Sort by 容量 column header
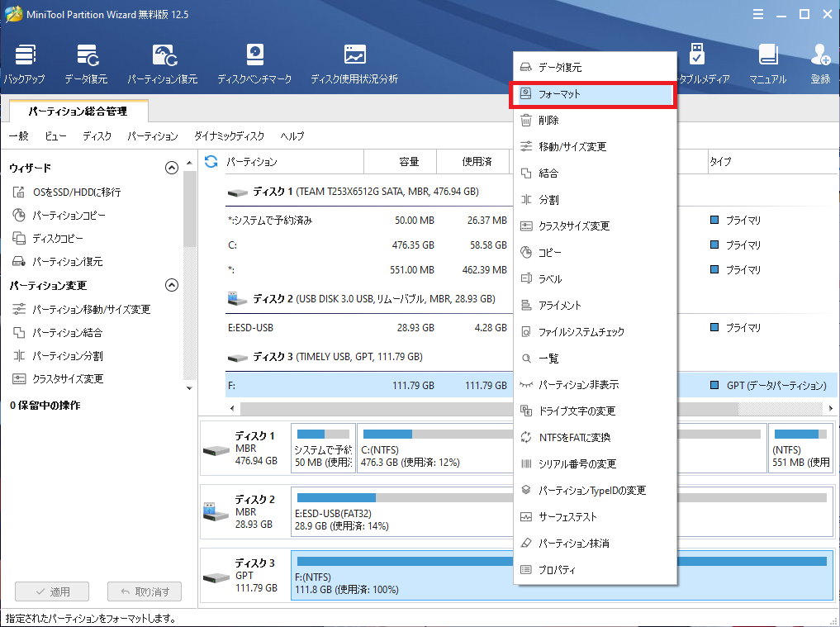 click(401, 161)
